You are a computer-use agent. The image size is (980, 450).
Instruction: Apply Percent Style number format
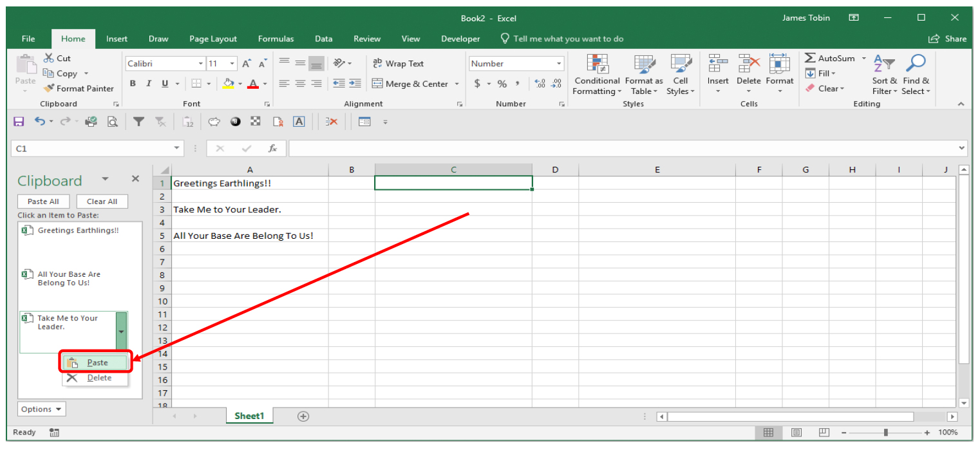(x=502, y=84)
